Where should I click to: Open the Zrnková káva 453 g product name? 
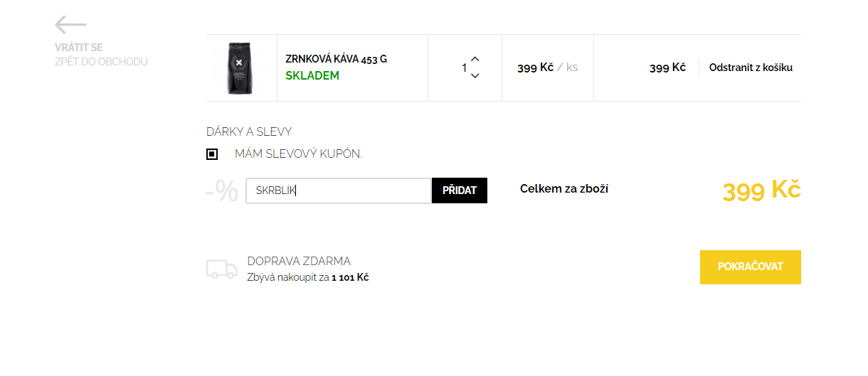coord(336,59)
